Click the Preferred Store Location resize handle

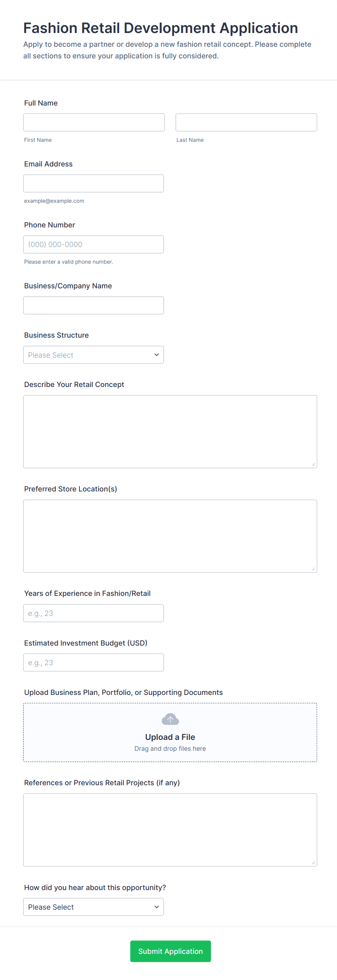313,569
